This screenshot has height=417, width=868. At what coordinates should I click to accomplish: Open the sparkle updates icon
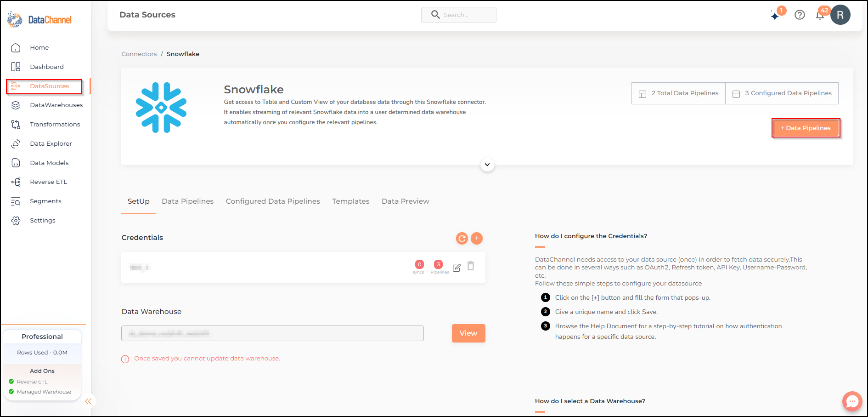(x=775, y=16)
